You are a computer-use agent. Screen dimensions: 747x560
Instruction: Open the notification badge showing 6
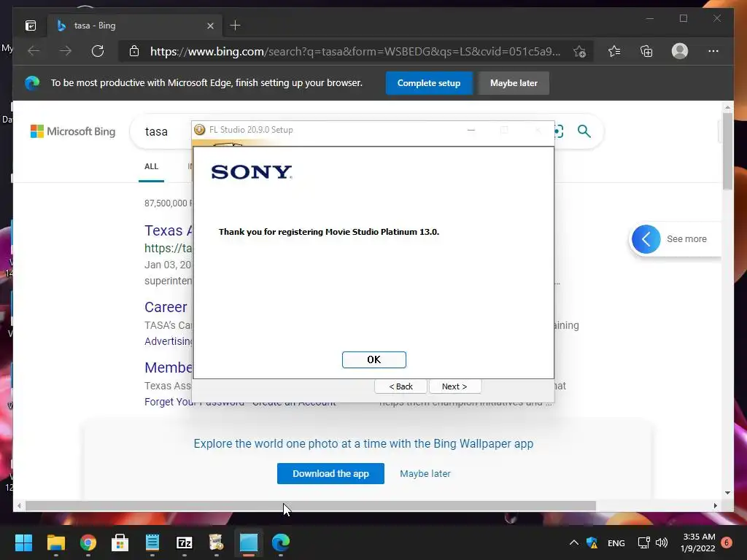pos(727,542)
